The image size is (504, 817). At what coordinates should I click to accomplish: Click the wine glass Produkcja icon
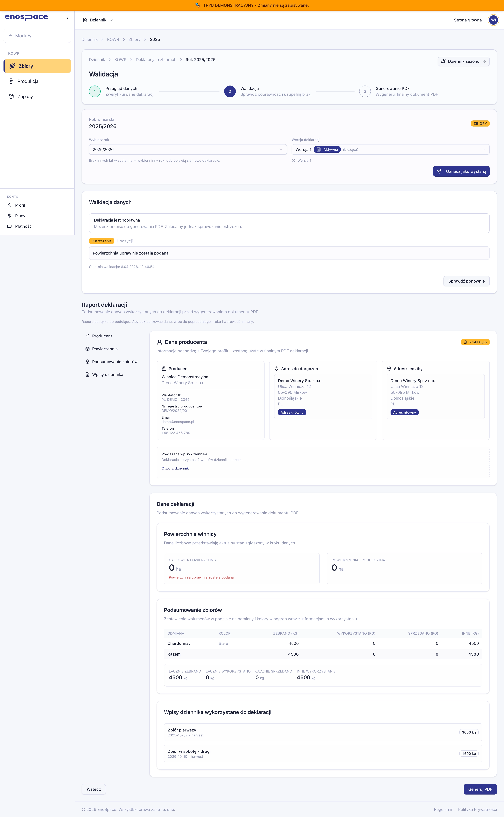[11, 81]
